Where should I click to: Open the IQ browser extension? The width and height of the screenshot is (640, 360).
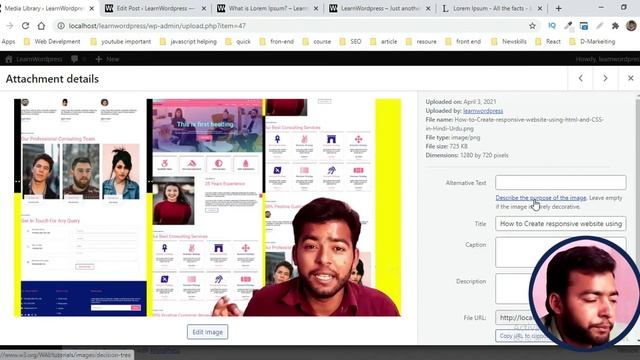(x=552, y=26)
